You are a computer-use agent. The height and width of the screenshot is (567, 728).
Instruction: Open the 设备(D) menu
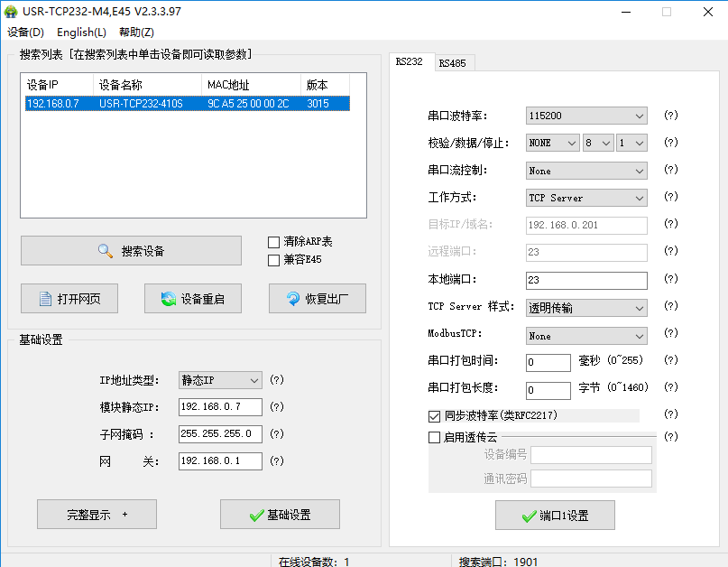coord(25,33)
